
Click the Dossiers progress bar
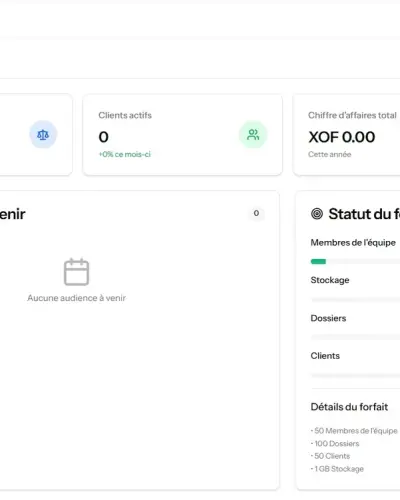(x=355, y=337)
